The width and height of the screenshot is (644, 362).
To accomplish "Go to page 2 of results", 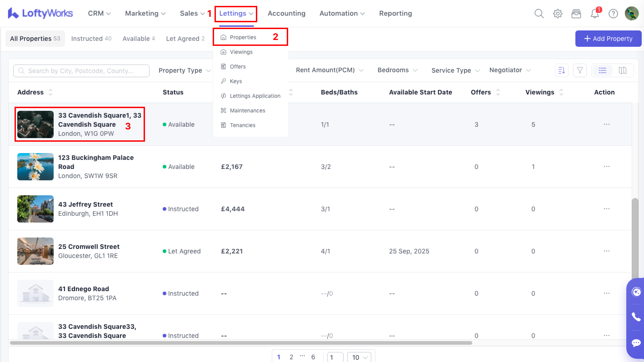I will (291, 357).
